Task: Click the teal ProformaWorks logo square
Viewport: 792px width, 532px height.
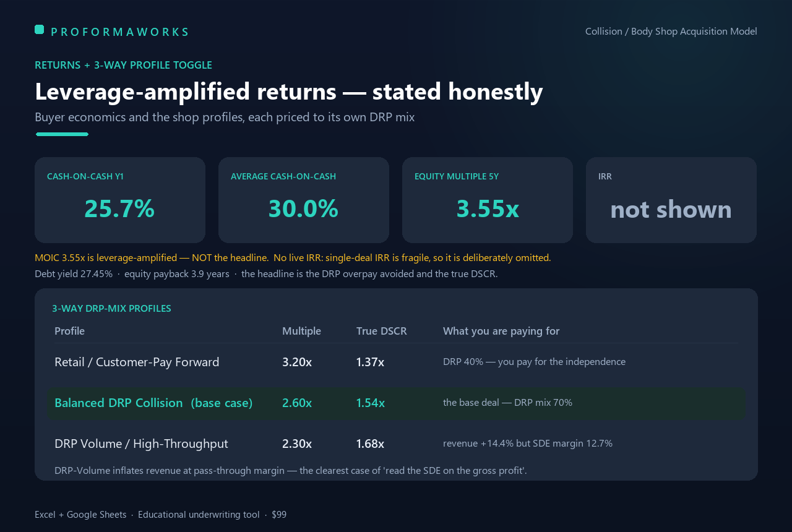Action: (39, 29)
